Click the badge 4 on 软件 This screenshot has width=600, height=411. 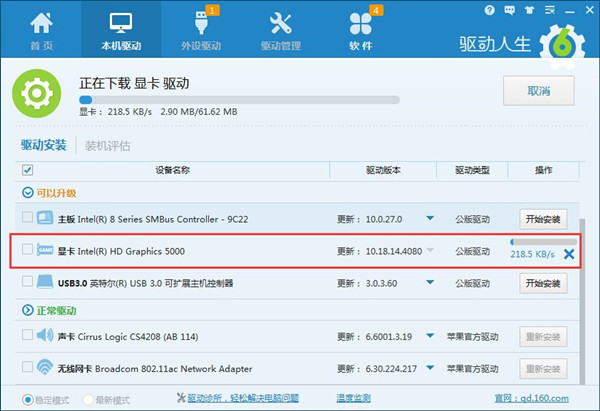[376, 10]
